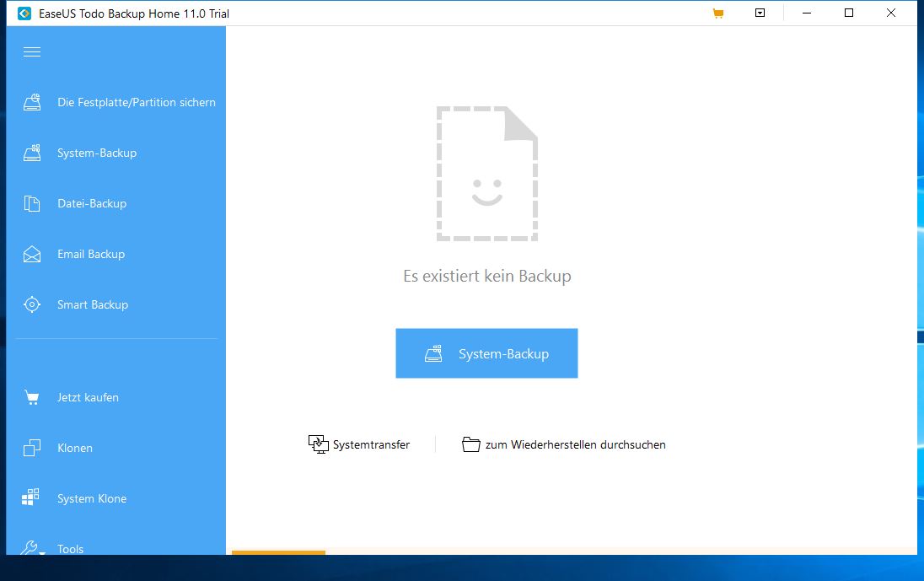Click the Jetzt kaufen cart icon in the sidebar
The image size is (924, 581).
[x=32, y=398]
